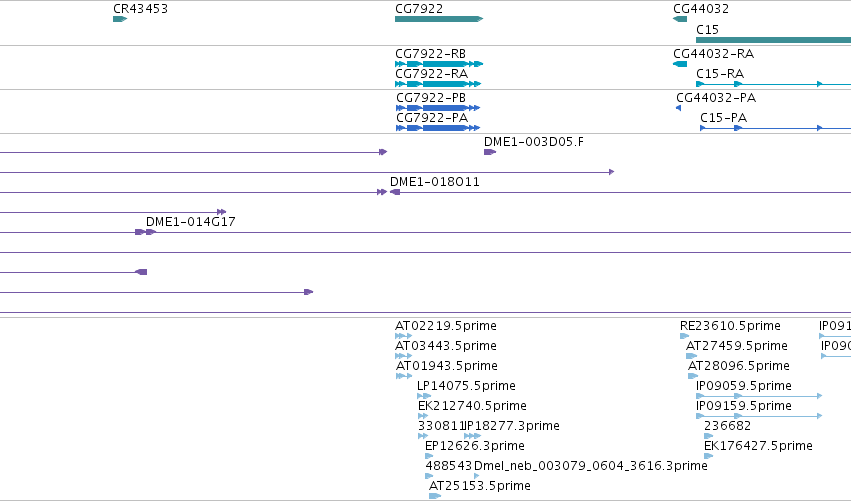Select the C15-PA protein feature
The height and width of the screenshot is (501, 851).
pos(776,128)
